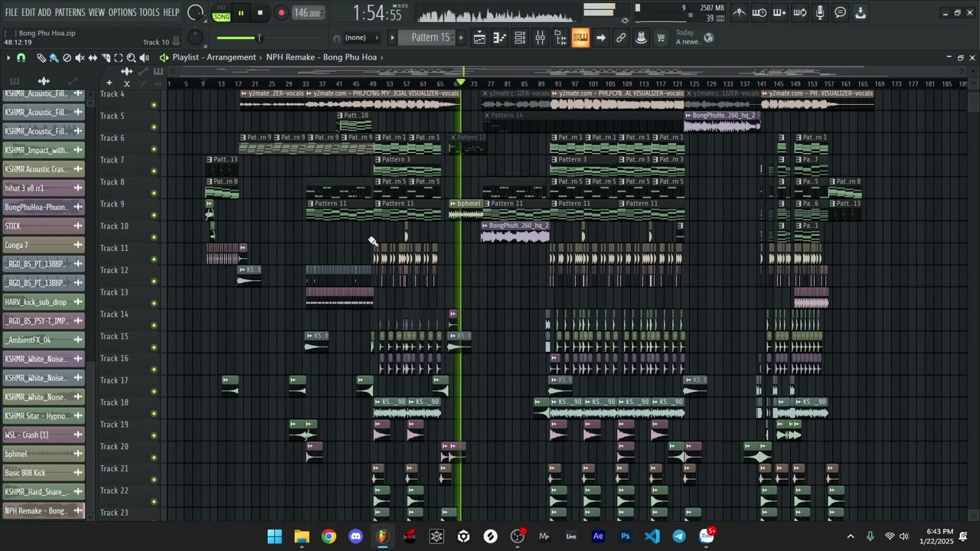Viewport: 980px width, 551px height.
Task: Select the paint brush tool in playlist
Action: [x=54, y=58]
